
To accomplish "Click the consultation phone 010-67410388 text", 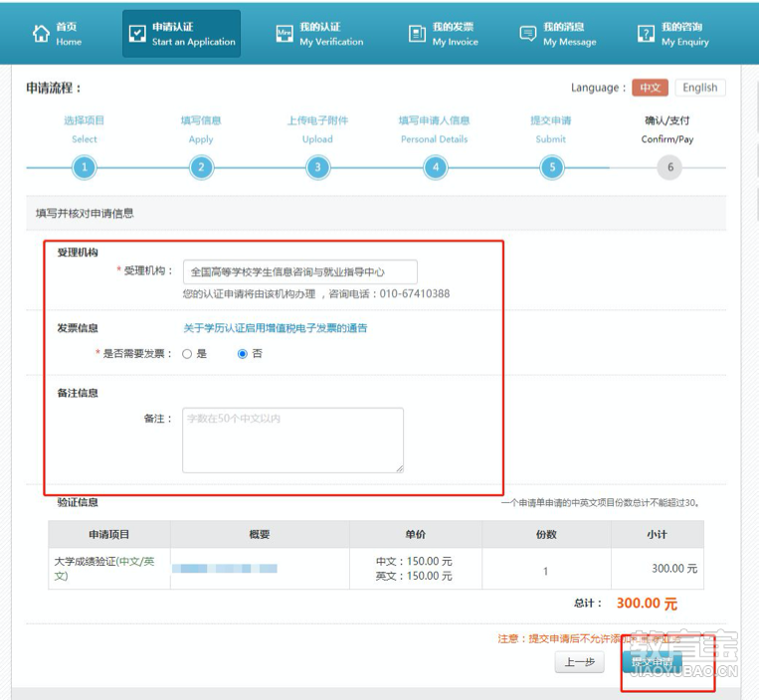I will click(x=415, y=294).
